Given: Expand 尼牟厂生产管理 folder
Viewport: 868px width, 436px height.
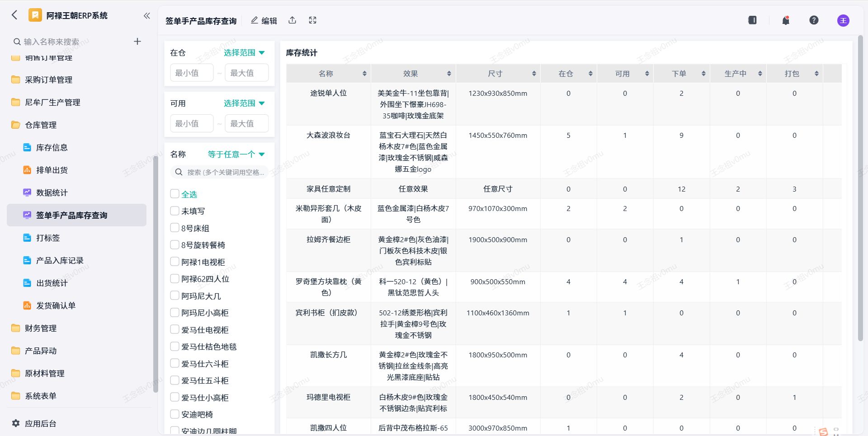Looking at the screenshot, I should pyautogui.click(x=76, y=103).
